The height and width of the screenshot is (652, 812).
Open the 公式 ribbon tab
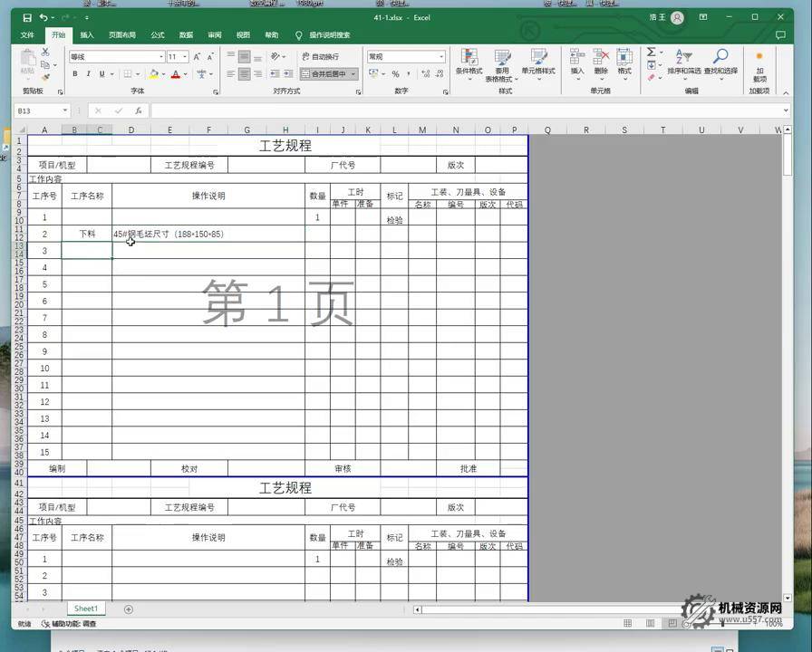click(158, 35)
